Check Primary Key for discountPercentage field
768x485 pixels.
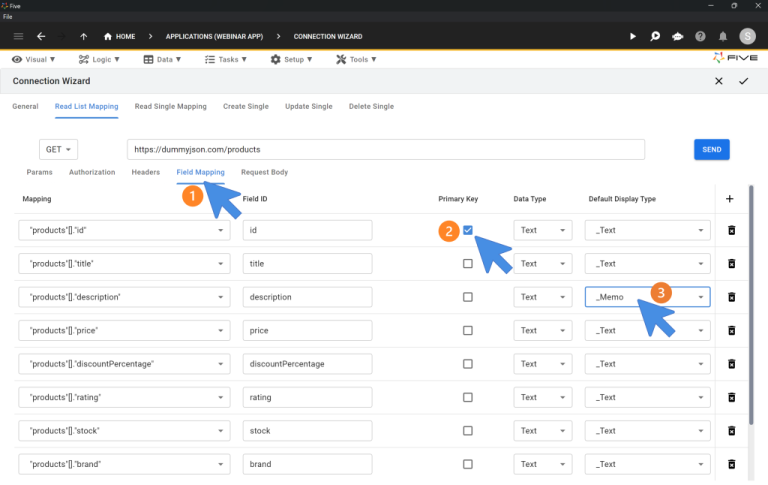(468, 364)
